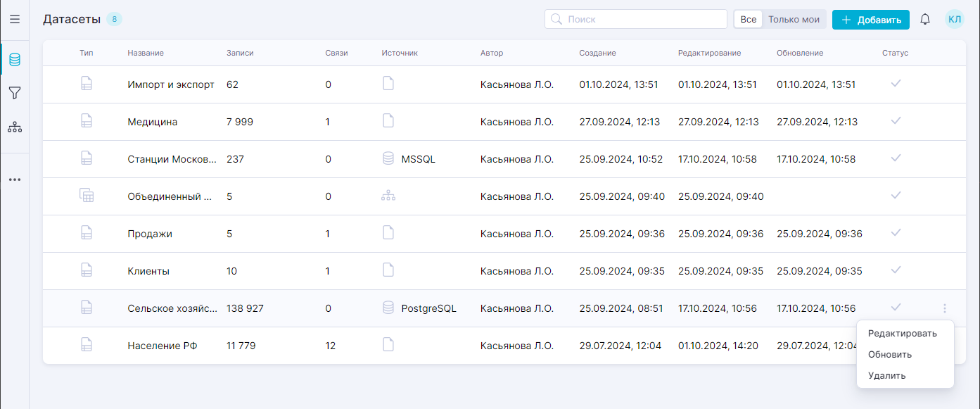Click file source icon in Медицина row

tap(388, 121)
